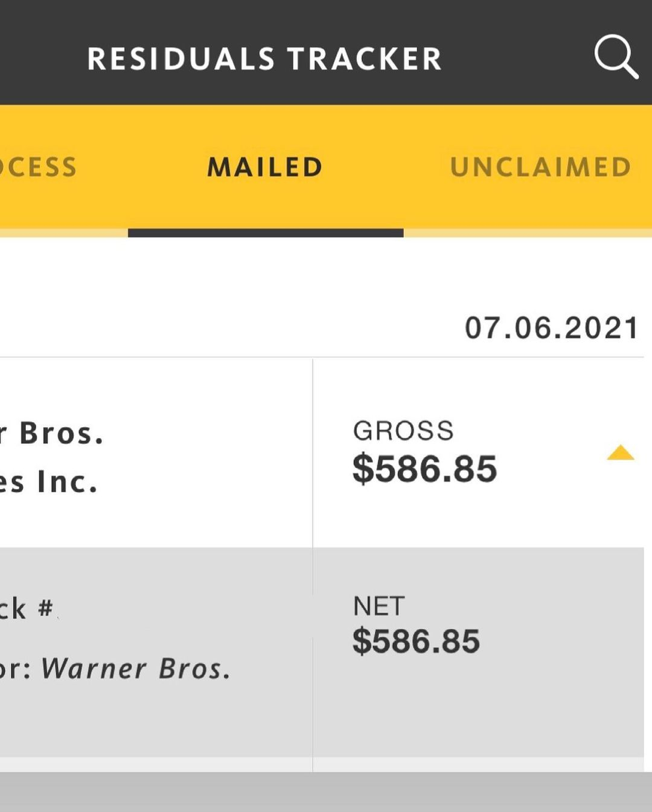This screenshot has height=812, width=652.
Task: Tap the check # field
Action: tap(27, 609)
